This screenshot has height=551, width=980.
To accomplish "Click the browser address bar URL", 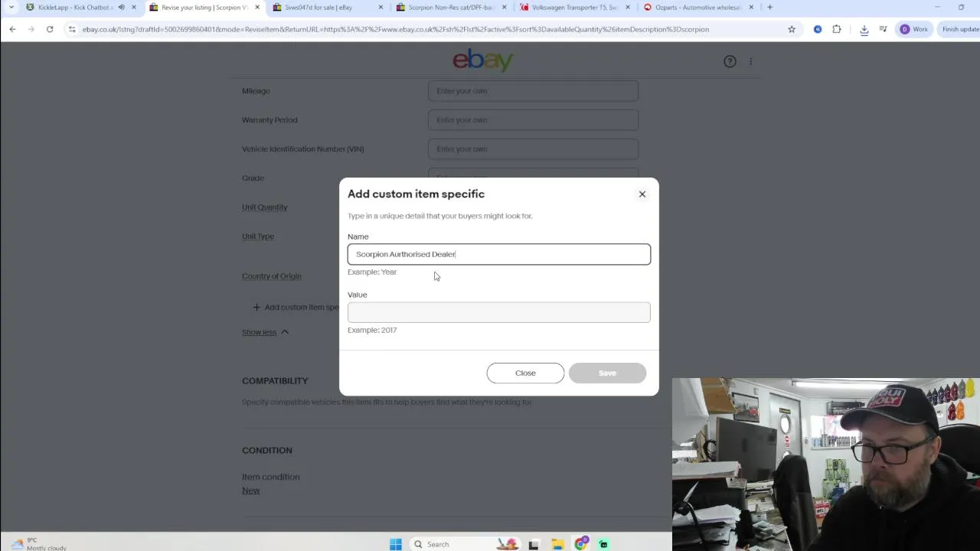I will [x=395, y=29].
